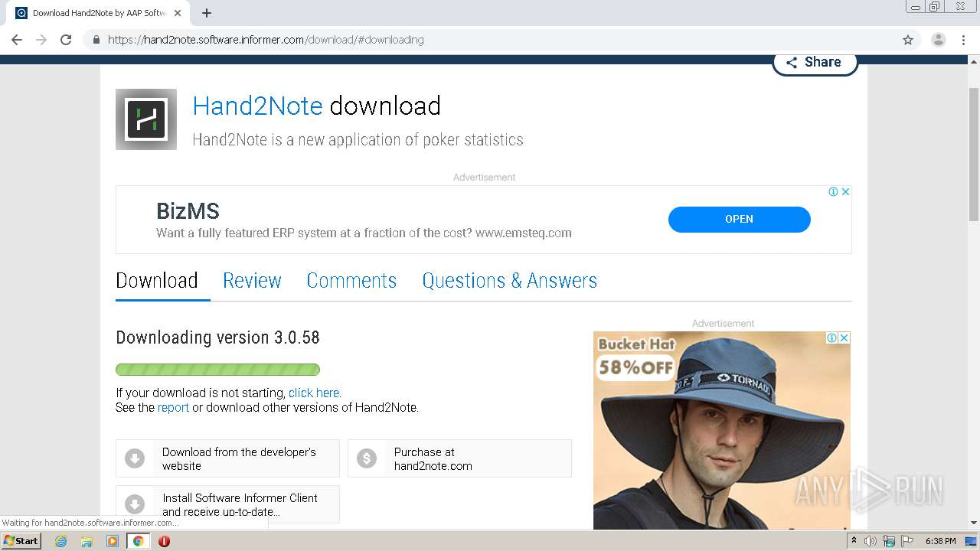This screenshot has width=980, height=551.
Task: Click the 'click here' download link
Action: coord(314,393)
